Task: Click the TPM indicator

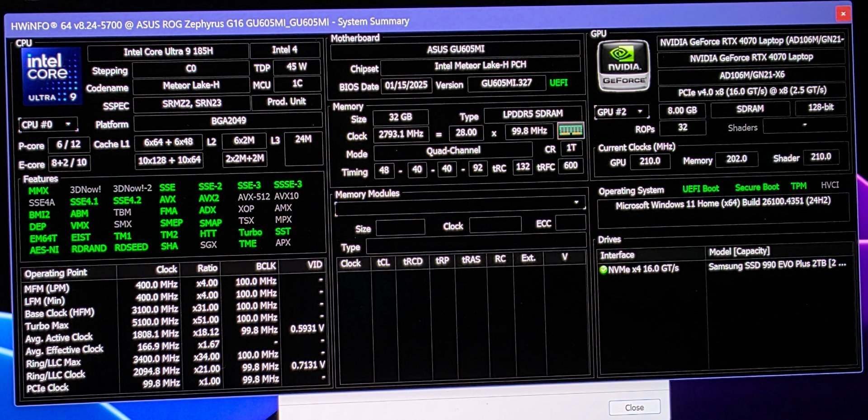Action: tap(798, 186)
